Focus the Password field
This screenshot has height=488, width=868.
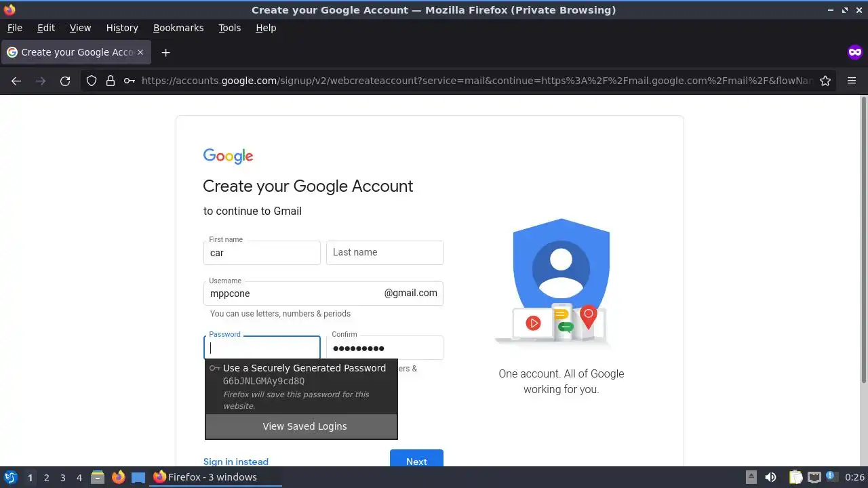tap(262, 348)
